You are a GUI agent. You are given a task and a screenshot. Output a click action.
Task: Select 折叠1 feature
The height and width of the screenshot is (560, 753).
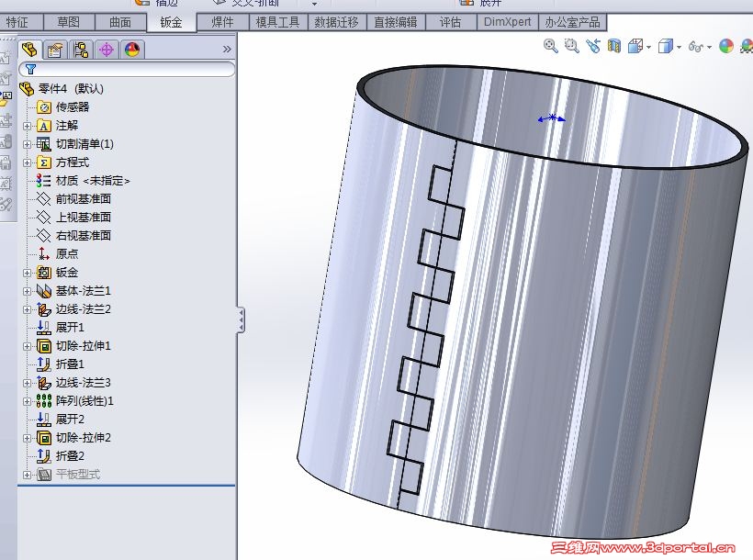(70, 364)
